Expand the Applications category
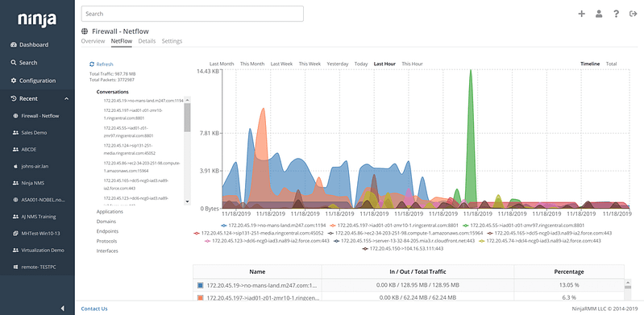Viewport: 644px width, 315px height. (x=110, y=212)
